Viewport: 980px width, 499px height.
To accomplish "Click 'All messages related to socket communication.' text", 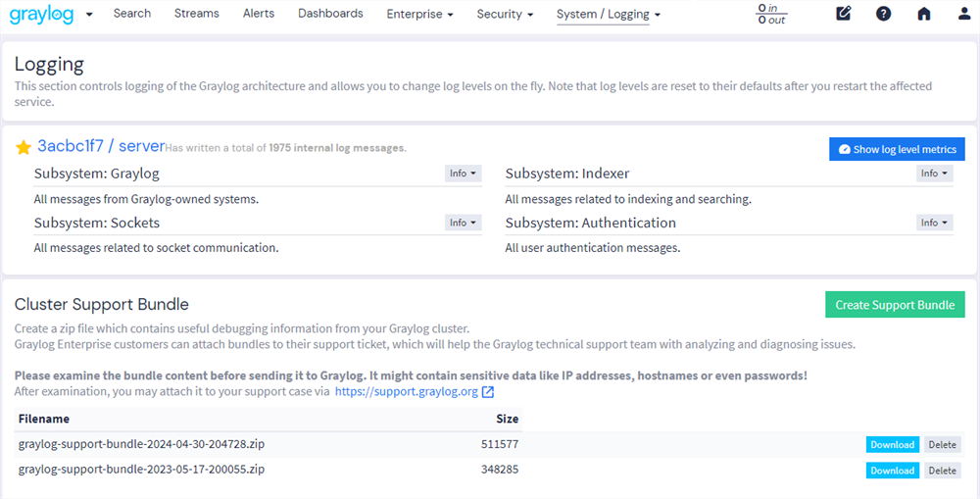I will tap(156, 248).
